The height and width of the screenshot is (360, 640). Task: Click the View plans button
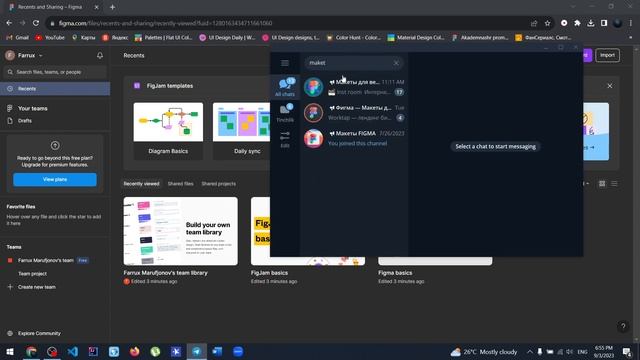point(55,180)
